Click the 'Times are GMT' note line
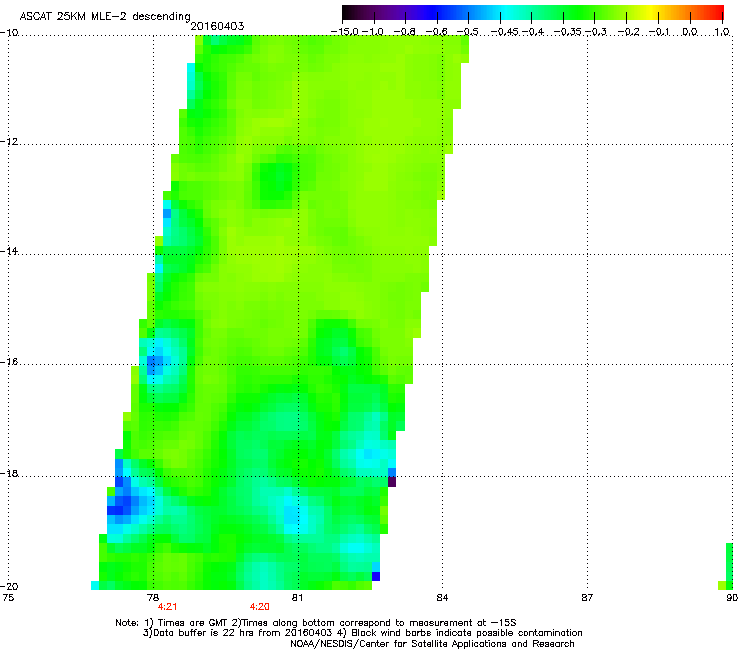This screenshot has height=650, width=740. [x=316, y=623]
